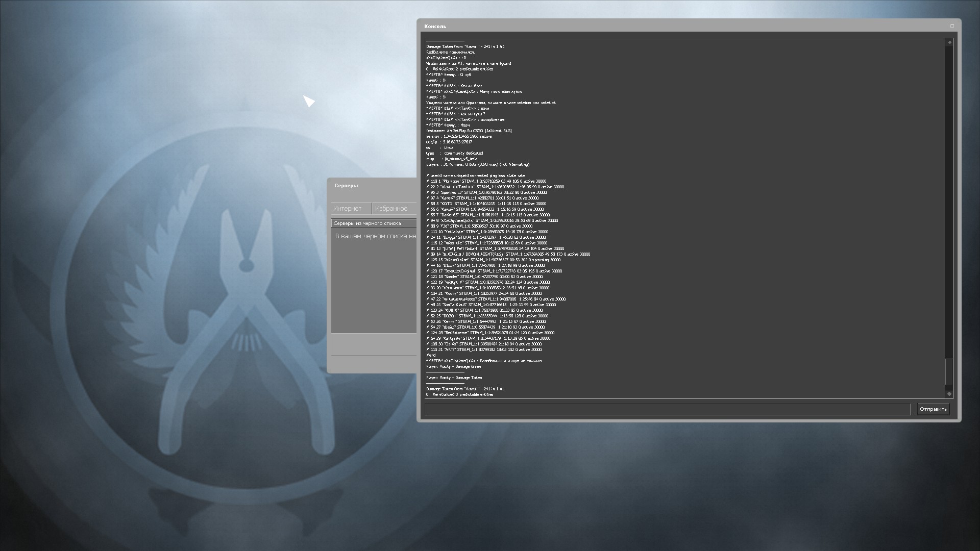980x551 pixels.
Task: Click the empty blacklist message text
Action: coord(375,236)
